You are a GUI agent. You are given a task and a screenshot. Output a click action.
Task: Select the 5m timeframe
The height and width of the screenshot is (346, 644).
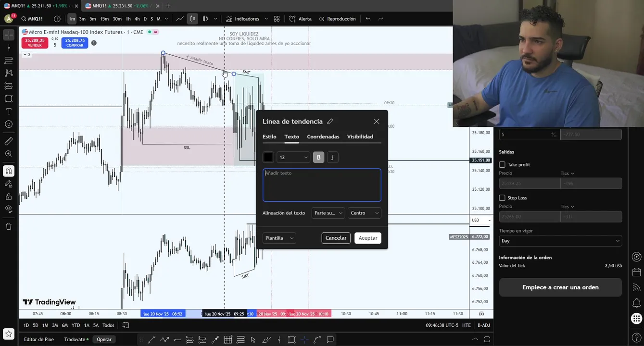[x=93, y=19]
